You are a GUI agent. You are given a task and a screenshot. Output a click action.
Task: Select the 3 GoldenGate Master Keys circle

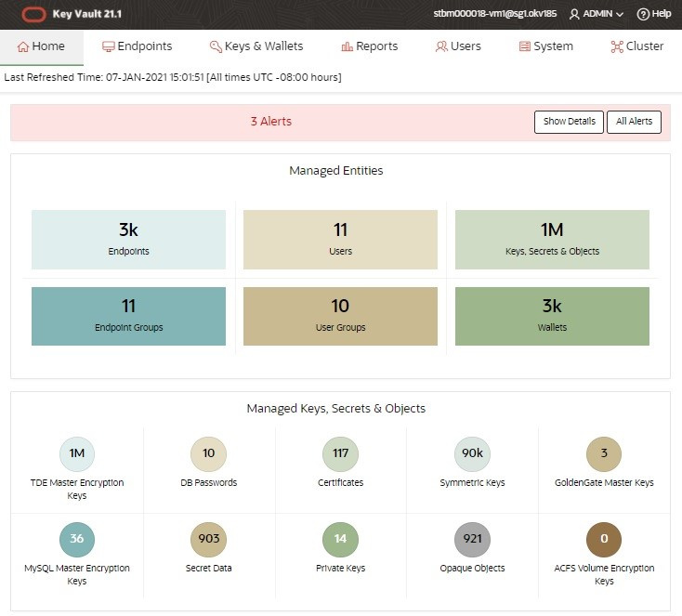pos(604,453)
